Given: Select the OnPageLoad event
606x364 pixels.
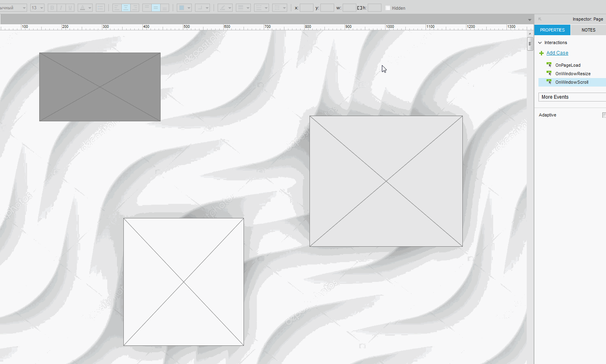Looking at the screenshot, I should [x=568, y=65].
